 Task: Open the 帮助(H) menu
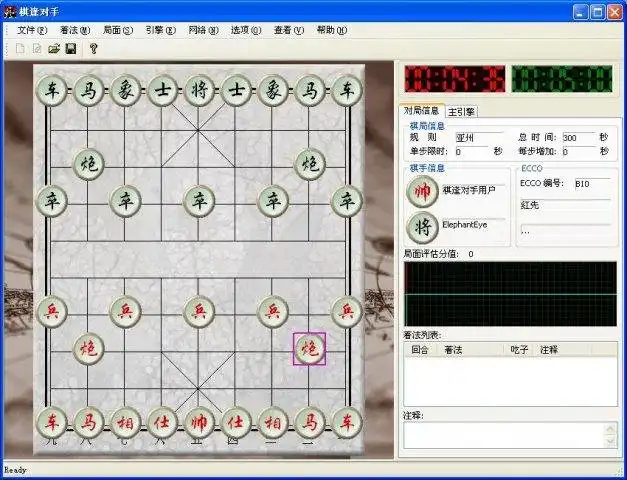point(331,30)
